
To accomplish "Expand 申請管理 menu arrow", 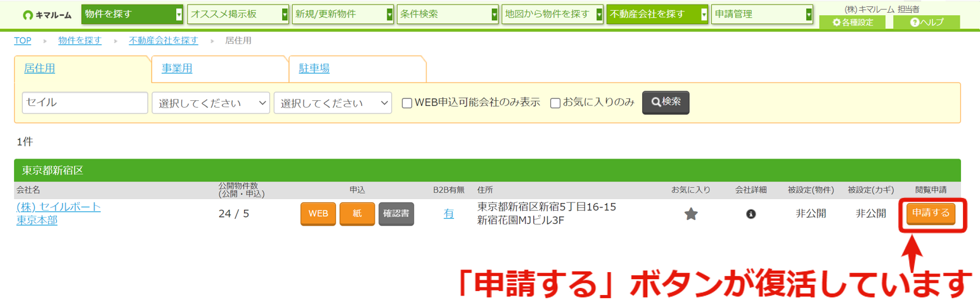I will point(809,15).
